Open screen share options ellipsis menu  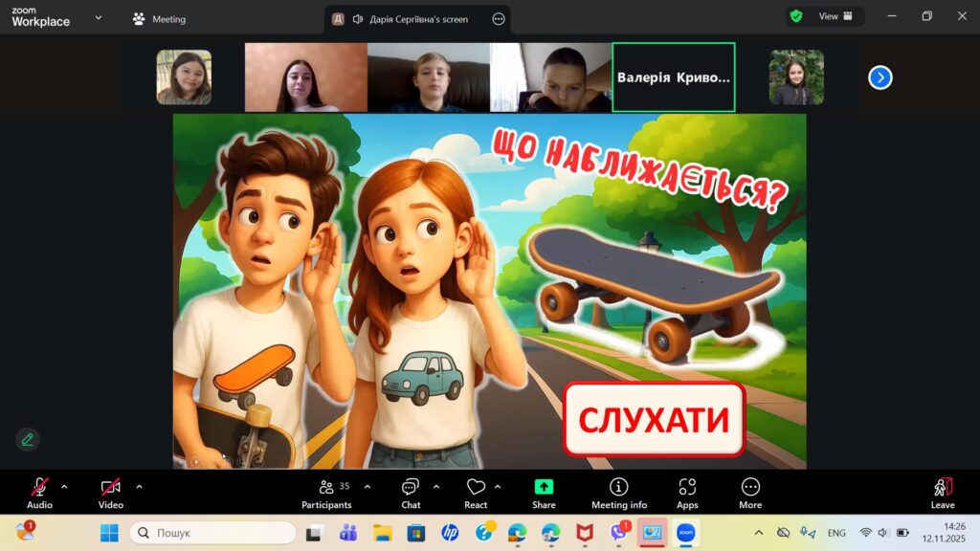pyautogui.click(x=498, y=19)
